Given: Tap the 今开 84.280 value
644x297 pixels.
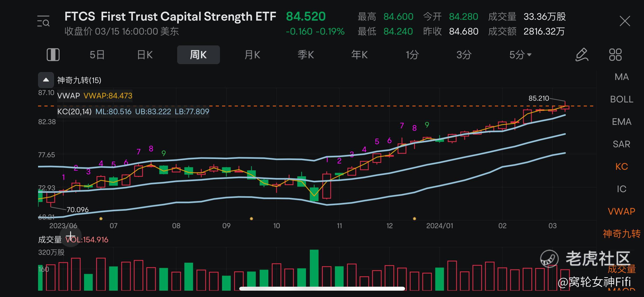Looking at the screenshot, I should pyautogui.click(x=464, y=17).
